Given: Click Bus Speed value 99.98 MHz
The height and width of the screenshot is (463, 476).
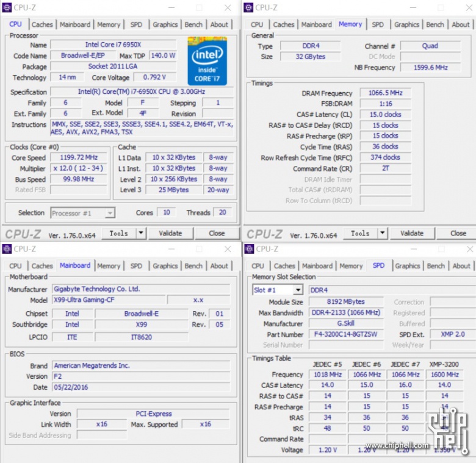Looking at the screenshot, I should (79, 179).
